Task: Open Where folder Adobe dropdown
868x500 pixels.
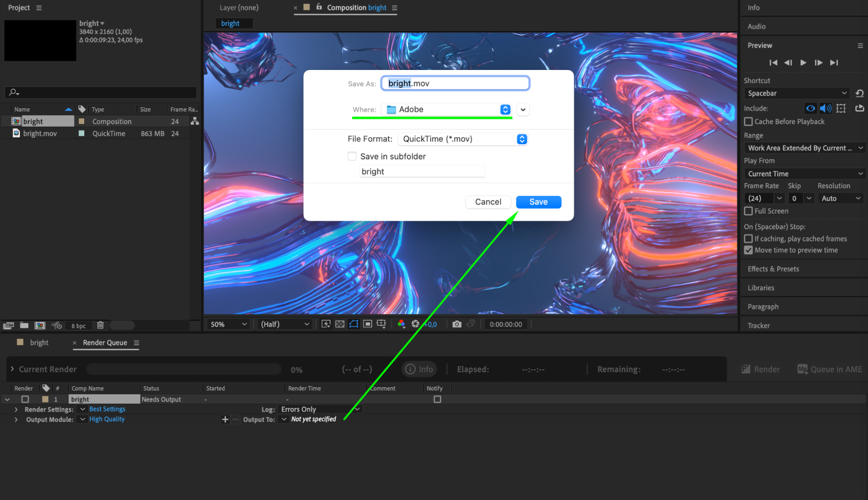Action: [447, 109]
